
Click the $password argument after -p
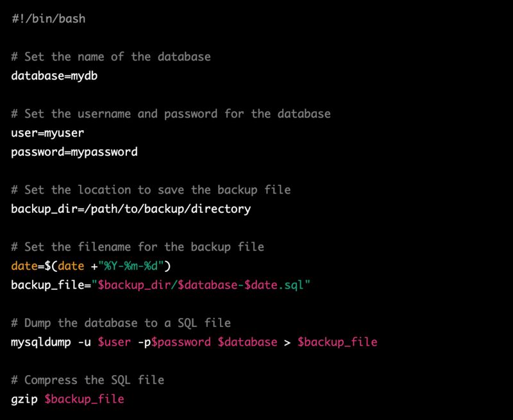point(181,342)
